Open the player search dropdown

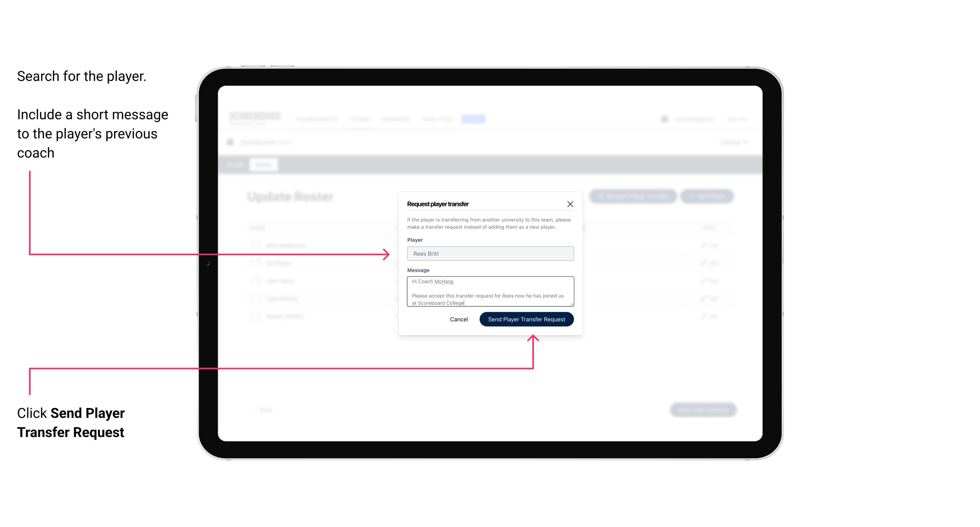(490, 254)
